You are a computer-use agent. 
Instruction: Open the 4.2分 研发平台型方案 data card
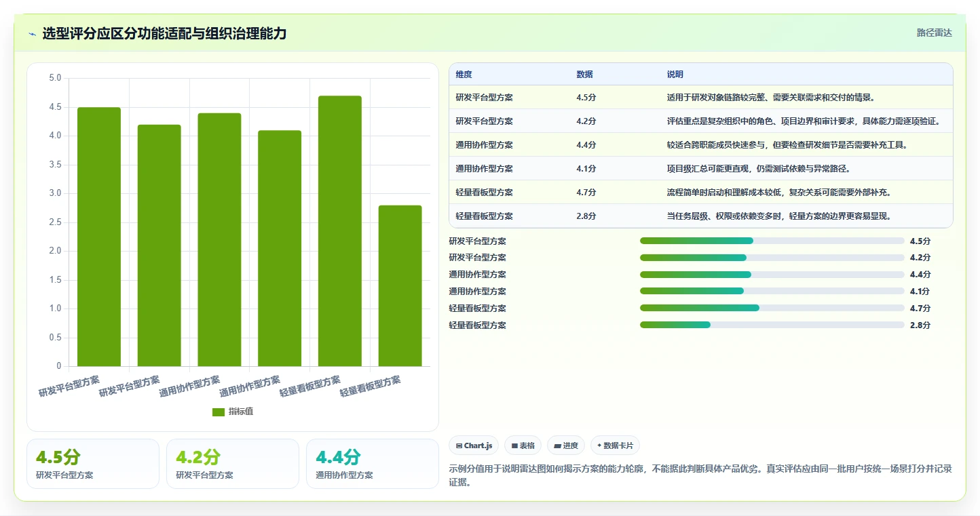click(x=233, y=464)
